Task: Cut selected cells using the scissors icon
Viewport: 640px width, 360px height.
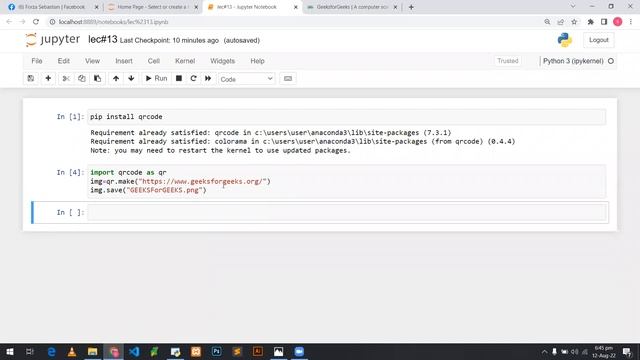Action: tap(66, 78)
